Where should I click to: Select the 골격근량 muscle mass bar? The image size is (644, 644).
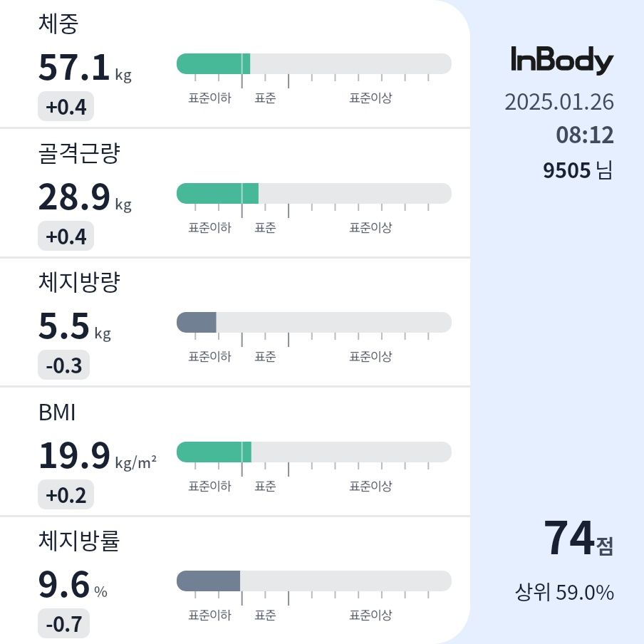pos(313,194)
